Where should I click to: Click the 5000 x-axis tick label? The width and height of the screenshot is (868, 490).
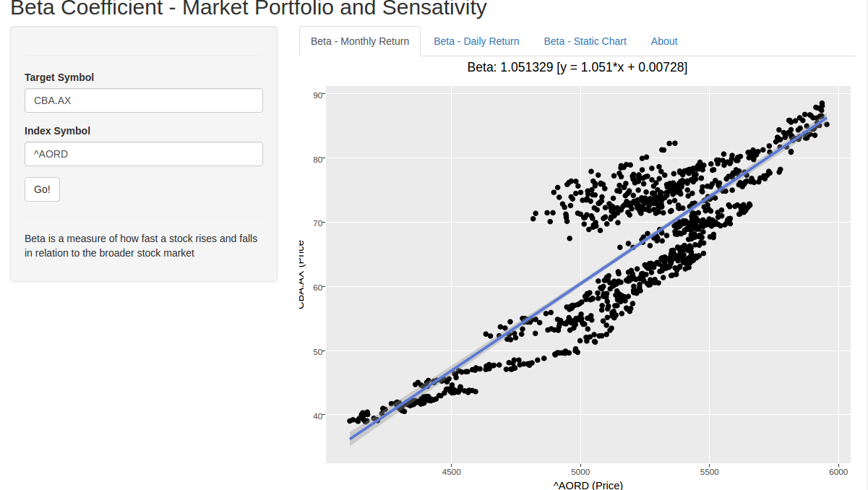coord(580,471)
